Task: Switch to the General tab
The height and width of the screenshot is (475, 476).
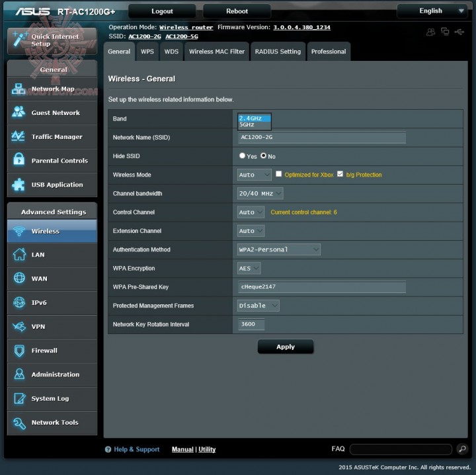Action: pos(119,52)
